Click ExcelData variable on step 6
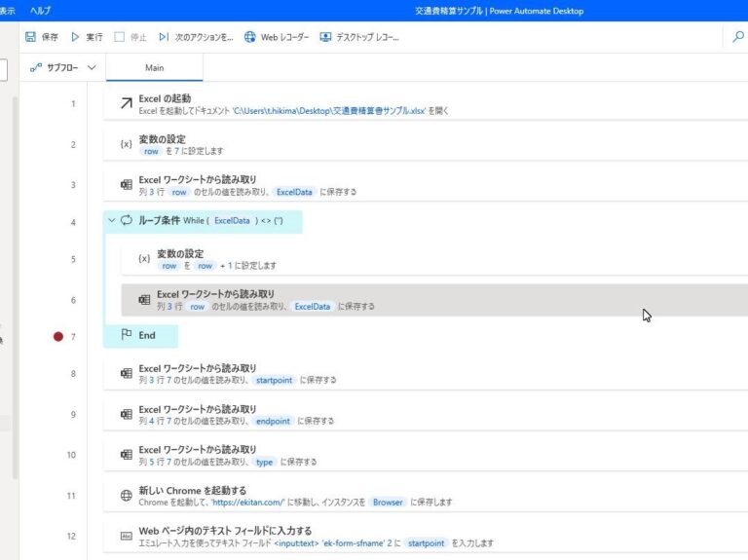The width and height of the screenshot is (748, 560). (x=312, y=306)
